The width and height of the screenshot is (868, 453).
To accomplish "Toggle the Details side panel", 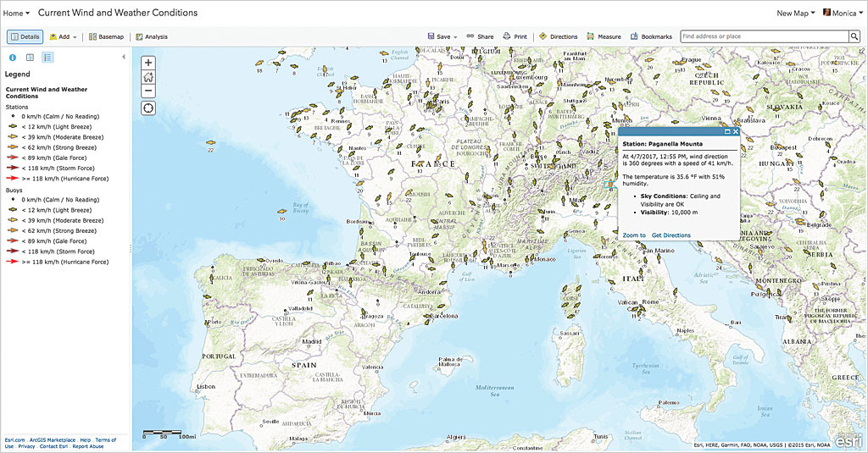I will coord(25,37).
